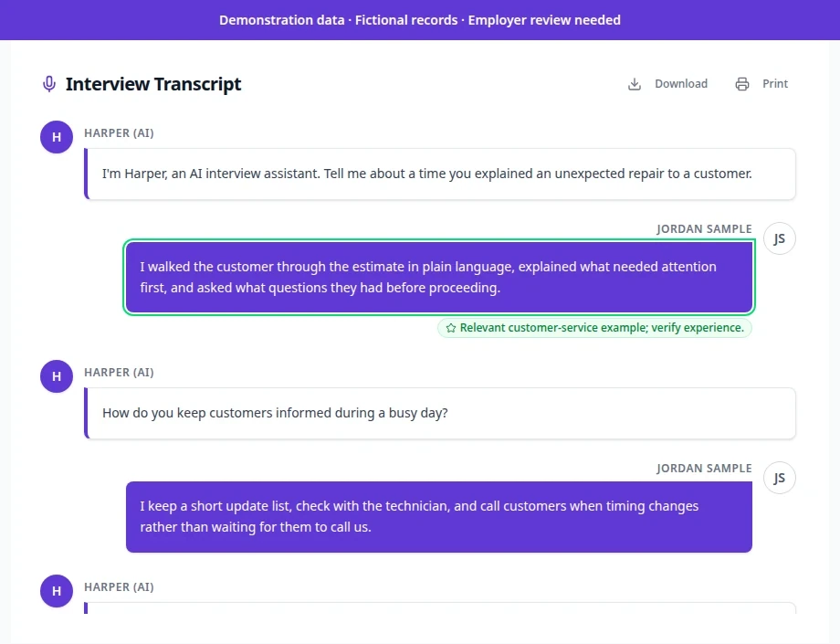Click the 'Relevant customer-service example' note
Screen dimensions: 840x644
click(x=594, y=328)
